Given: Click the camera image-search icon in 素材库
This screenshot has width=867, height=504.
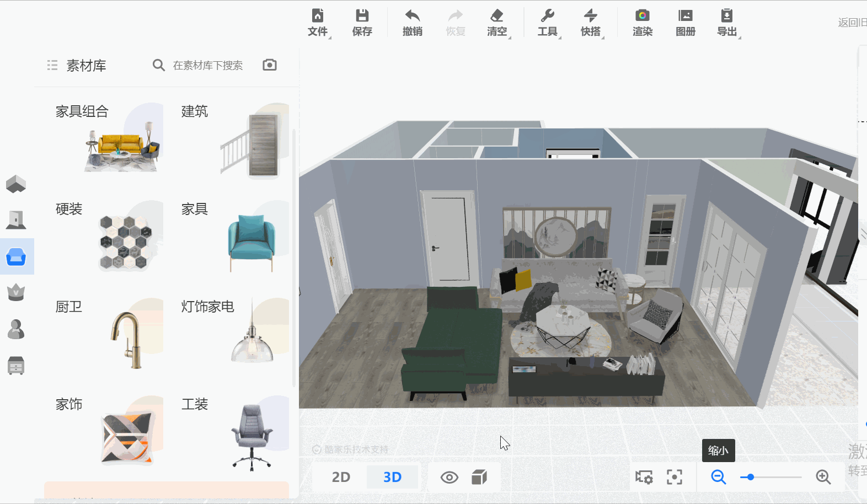Looking at the screenshot, I should 270,65.
